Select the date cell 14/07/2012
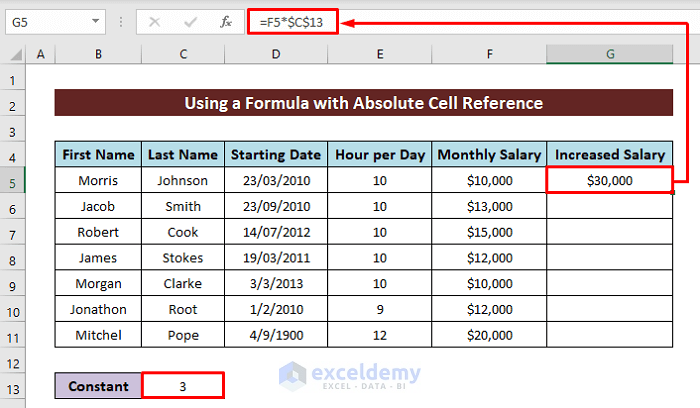 276,232
